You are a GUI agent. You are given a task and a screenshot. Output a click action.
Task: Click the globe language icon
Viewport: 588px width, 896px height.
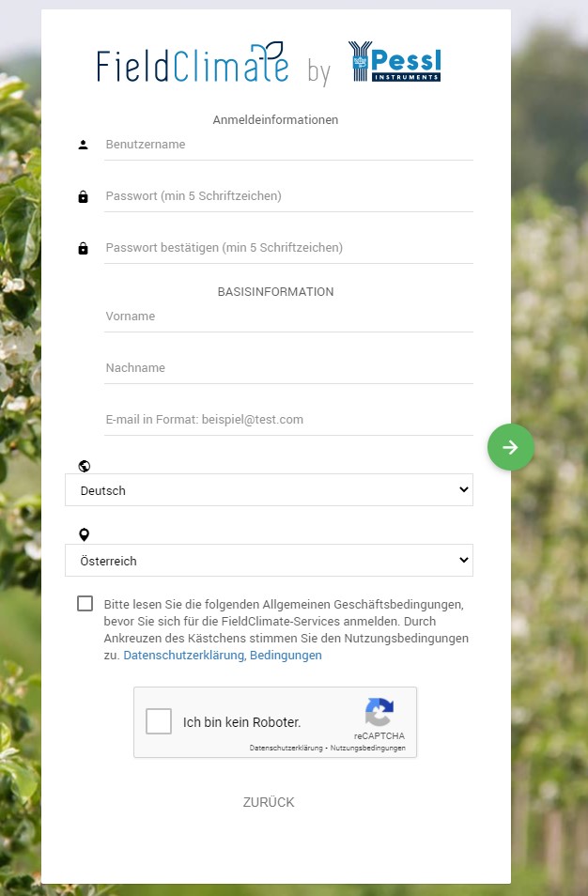84,466
